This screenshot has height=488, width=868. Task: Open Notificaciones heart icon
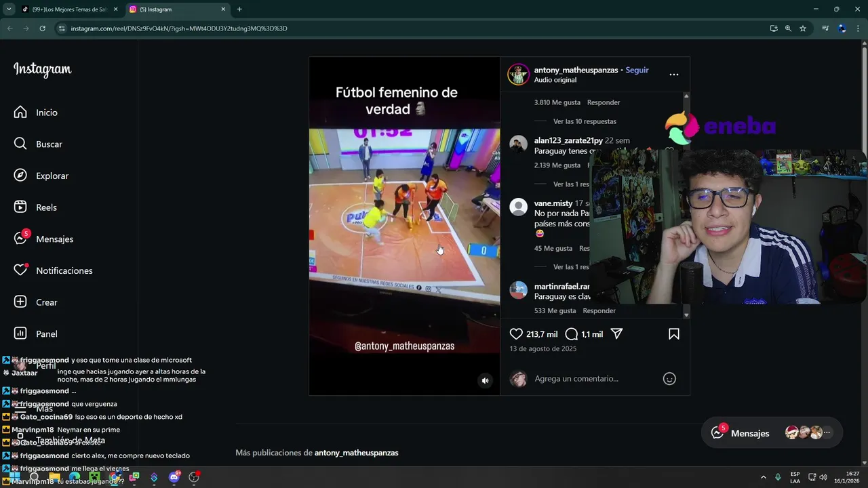pyautogui.click(x=20, y=270)
